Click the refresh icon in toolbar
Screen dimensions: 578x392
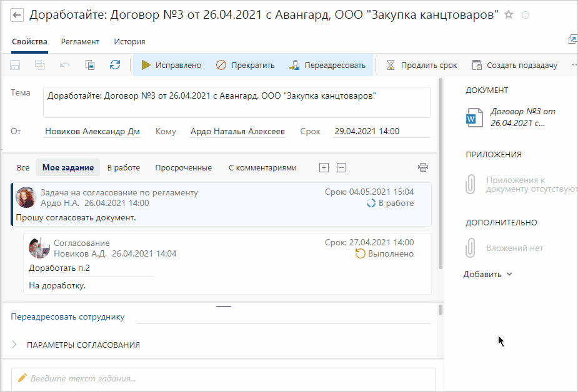(115, 65)
